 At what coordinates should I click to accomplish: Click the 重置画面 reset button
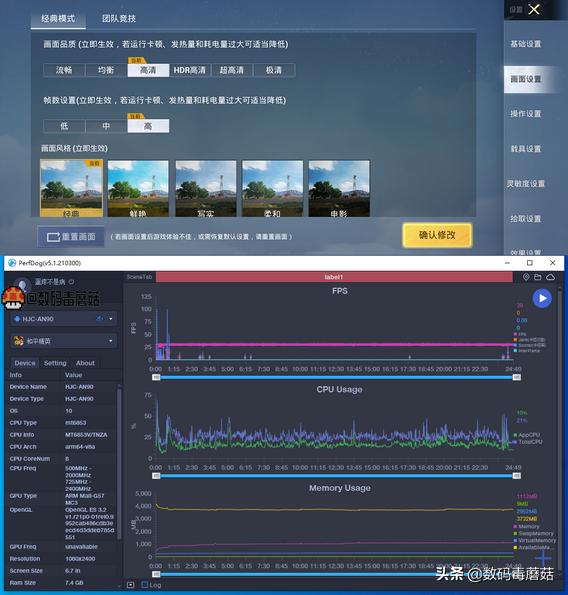coord(71,237)
